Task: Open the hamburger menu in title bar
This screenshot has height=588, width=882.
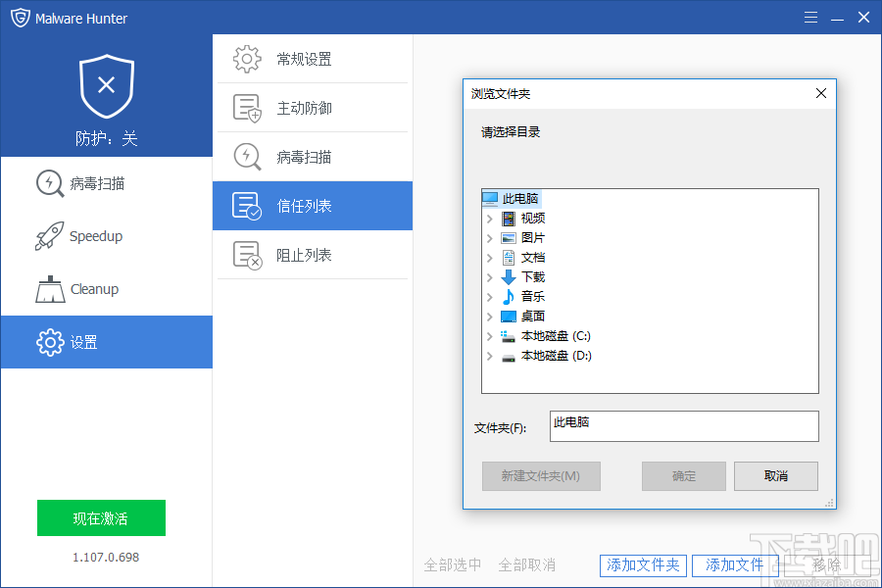Action: tap(810, 17)
